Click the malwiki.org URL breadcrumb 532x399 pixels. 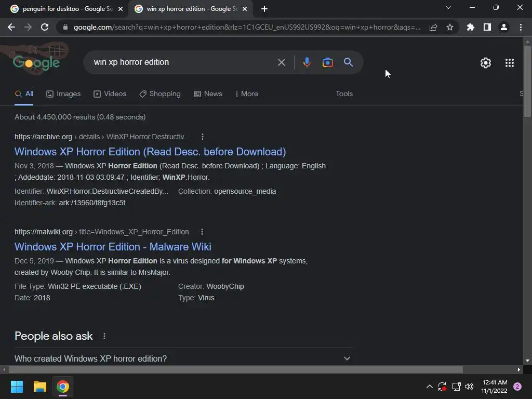tap(101, 232)
